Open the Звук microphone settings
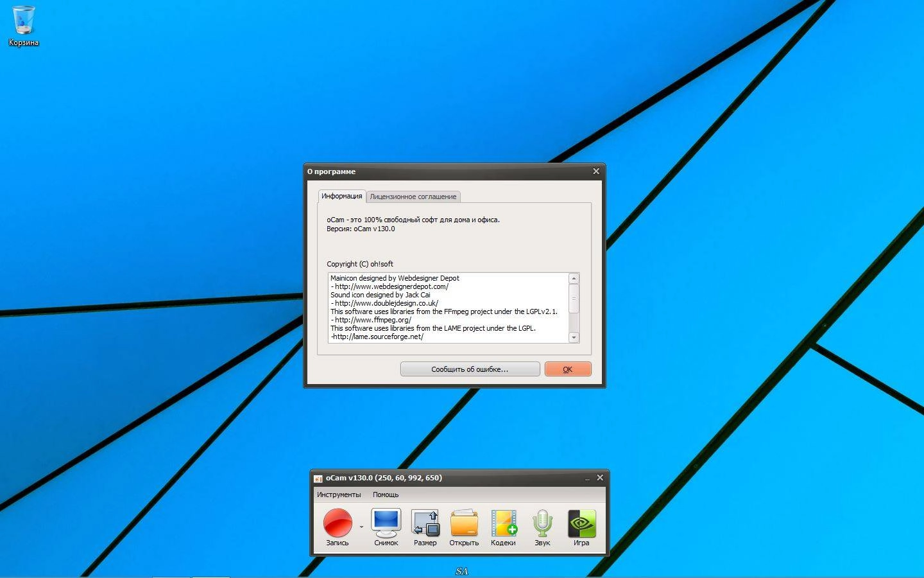 coord(542,527)
